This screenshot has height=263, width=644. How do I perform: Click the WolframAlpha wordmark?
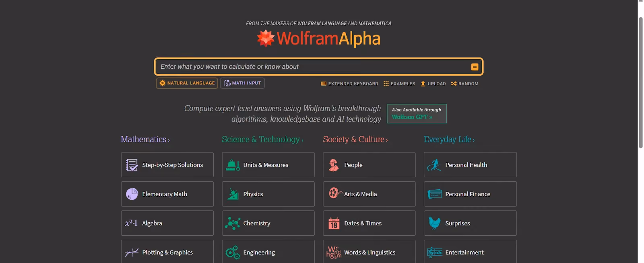(x=328, y=39)
